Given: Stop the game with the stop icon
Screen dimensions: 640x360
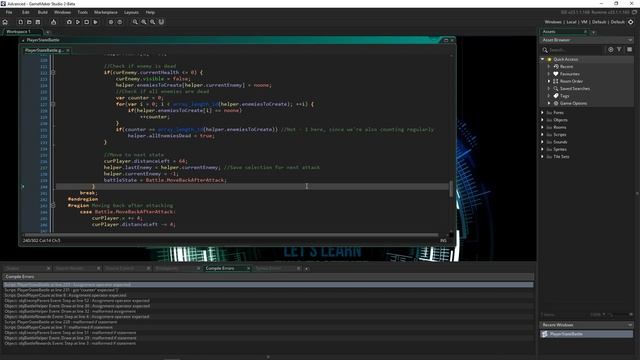Looking at the screenshot, I should click(87, 22).
